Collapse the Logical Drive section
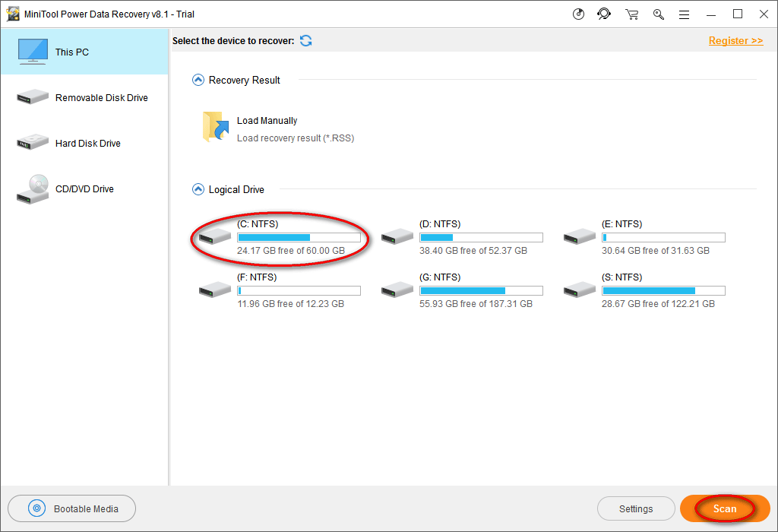Image resolution: width=778 pixels, height=532 pixels. [x=198, y=189]
